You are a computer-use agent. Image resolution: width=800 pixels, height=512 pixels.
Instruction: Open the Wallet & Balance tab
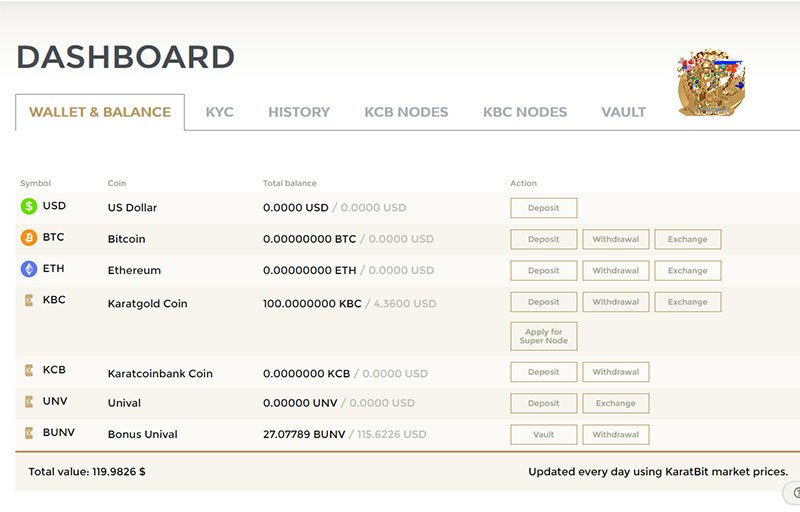click(x=100, y=112)
